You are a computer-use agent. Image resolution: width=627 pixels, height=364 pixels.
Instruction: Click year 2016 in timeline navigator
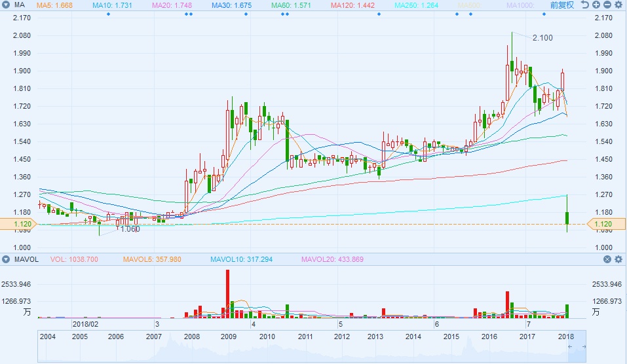[488, 336]
